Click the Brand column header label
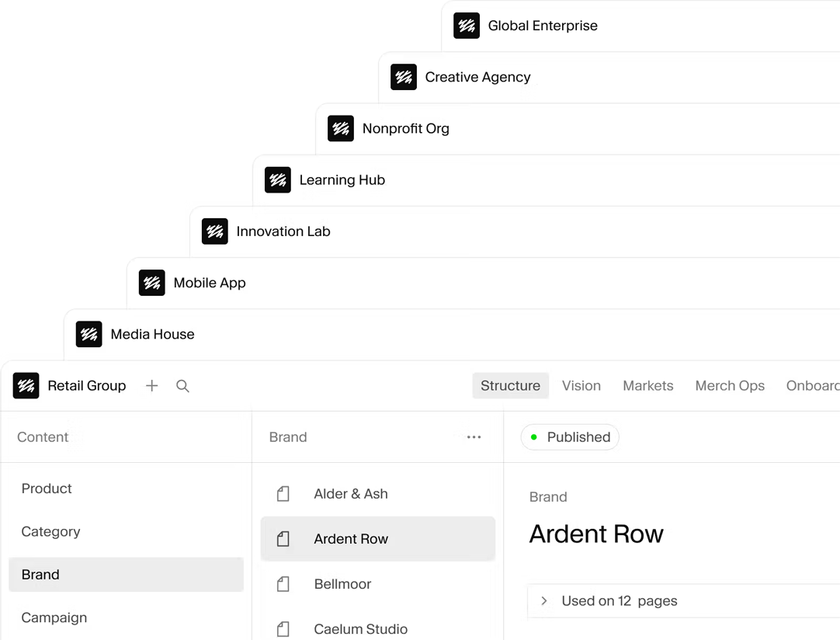This screenshot has width=840, height=640. point(288,437)
